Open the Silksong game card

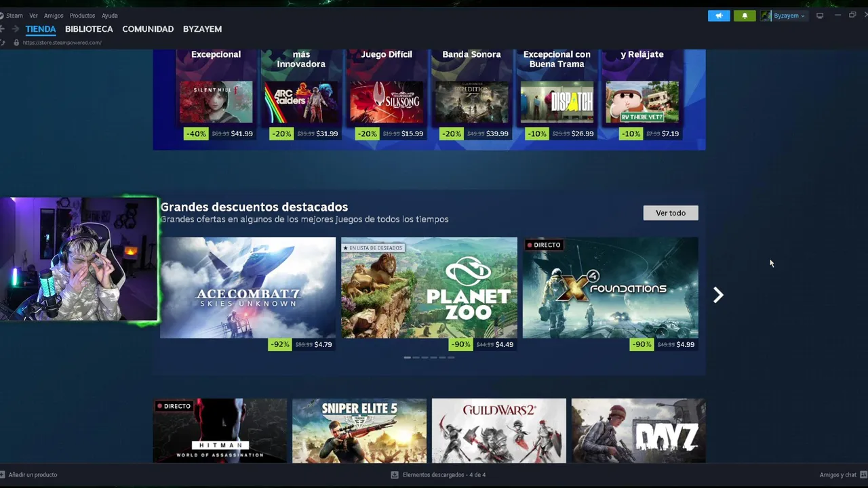click(386, 102)
